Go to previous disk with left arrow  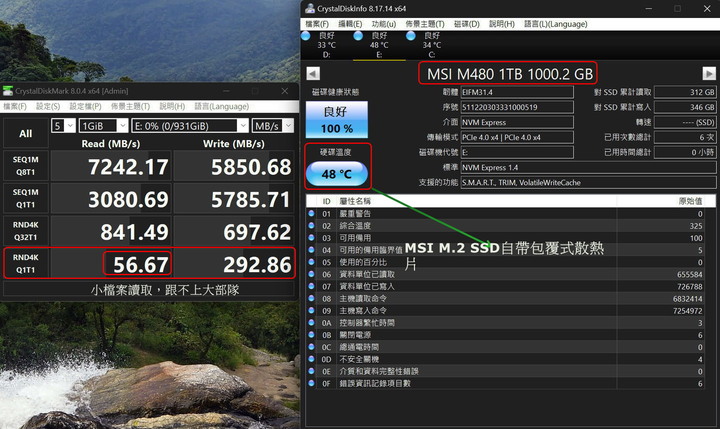tap(313, 73)
